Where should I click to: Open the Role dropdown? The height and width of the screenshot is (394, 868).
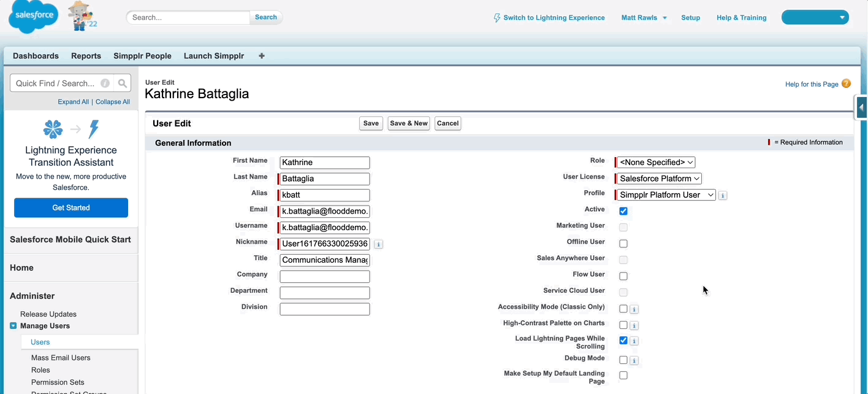[656, 163]
